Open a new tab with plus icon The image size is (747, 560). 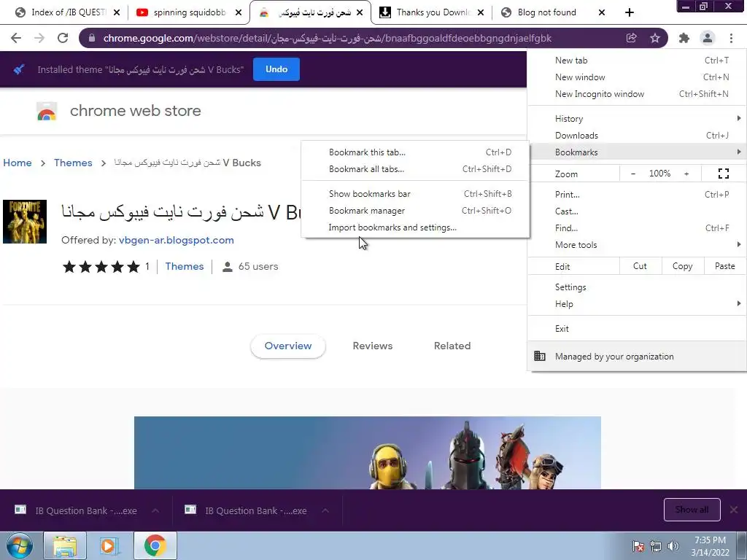click(x=630, y=12)
